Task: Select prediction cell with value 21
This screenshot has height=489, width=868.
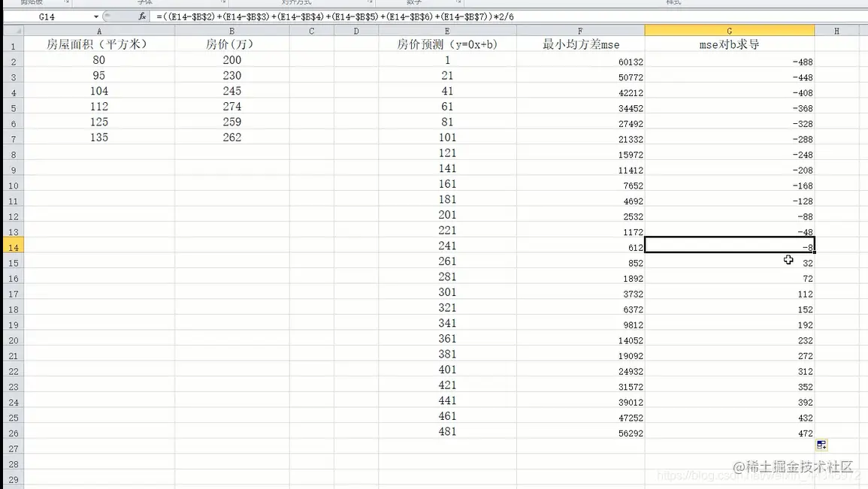Action: pos(447,76)
